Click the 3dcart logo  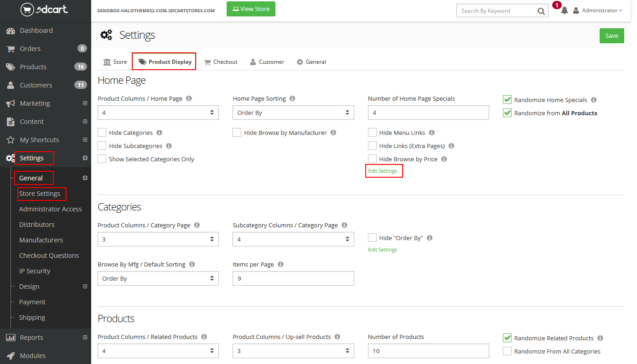click(44, 9)
